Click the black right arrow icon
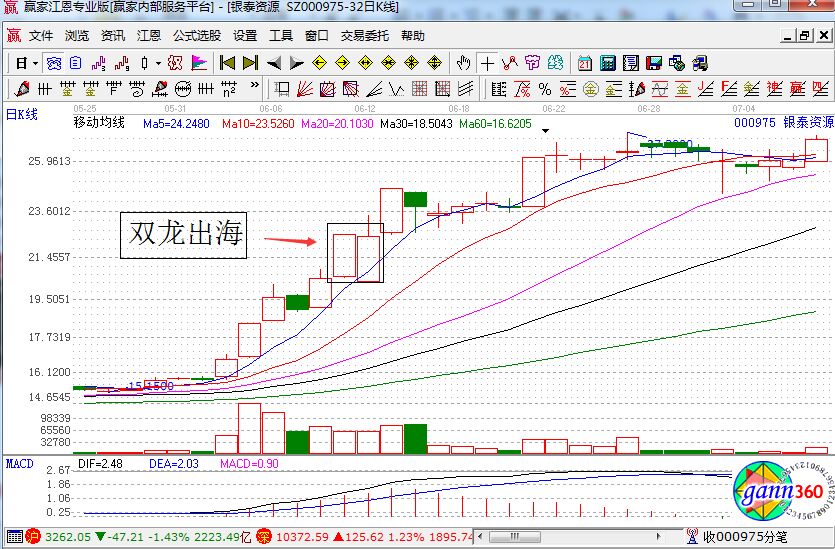This screenshot has height=549, width=835. point(296,62)
